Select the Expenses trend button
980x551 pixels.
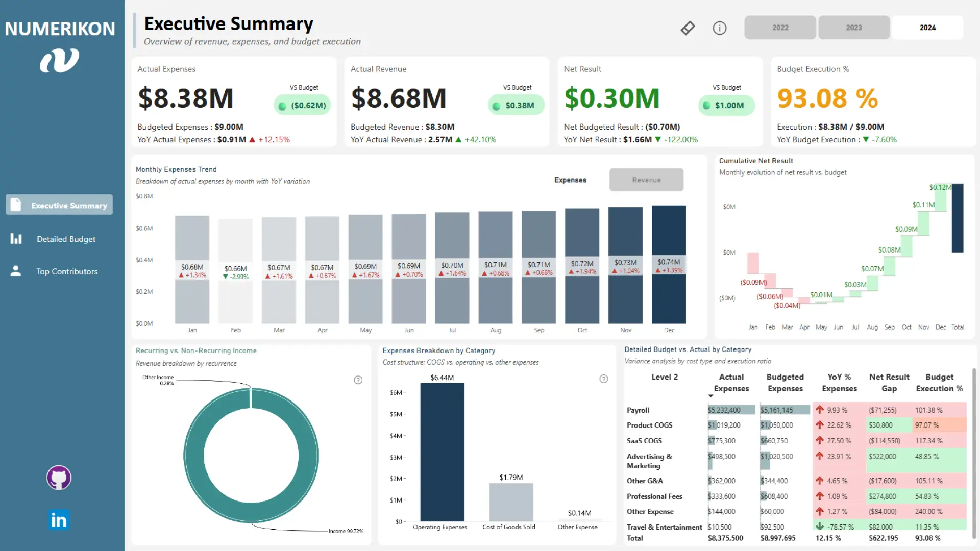coord(570,180)
